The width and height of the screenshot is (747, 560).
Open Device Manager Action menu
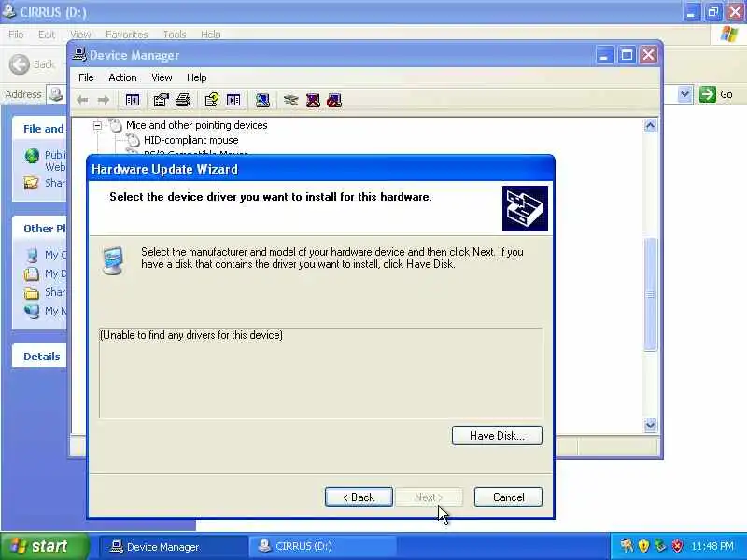[122, 77]
